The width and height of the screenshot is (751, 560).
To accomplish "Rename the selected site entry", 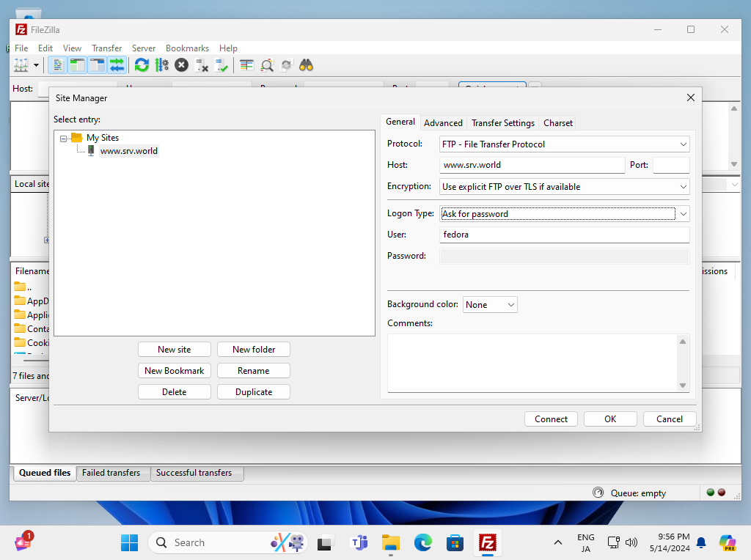I will pos(254,371).
